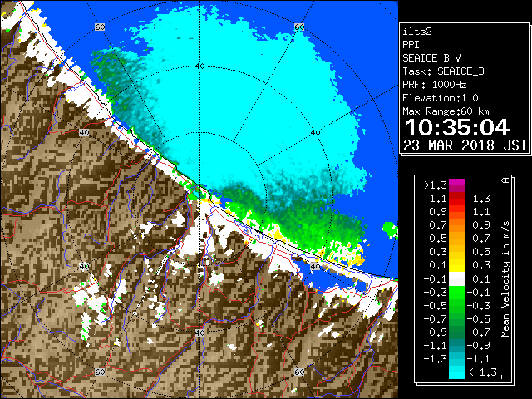Pick the cyan swatch at the scale bottom
Screen dimensions: 532x399
(457, 372)
